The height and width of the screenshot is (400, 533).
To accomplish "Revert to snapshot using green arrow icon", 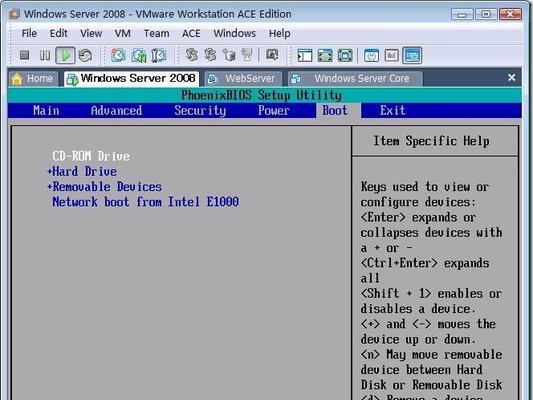I will click(x=139, y=55).
